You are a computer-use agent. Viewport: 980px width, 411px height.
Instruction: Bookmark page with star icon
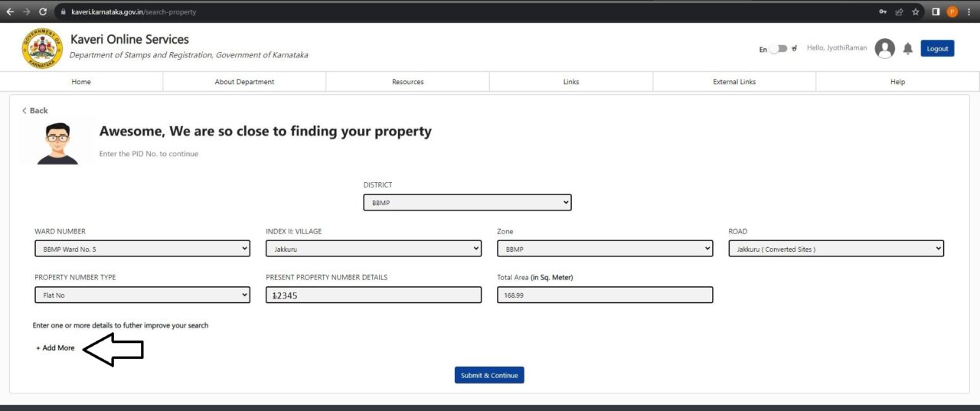[916, 11]
